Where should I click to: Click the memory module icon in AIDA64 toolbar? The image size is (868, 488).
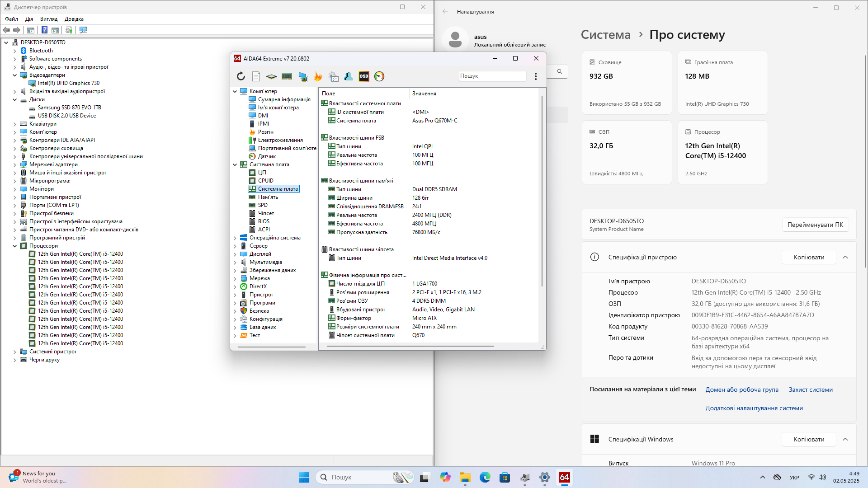(287, 76)
